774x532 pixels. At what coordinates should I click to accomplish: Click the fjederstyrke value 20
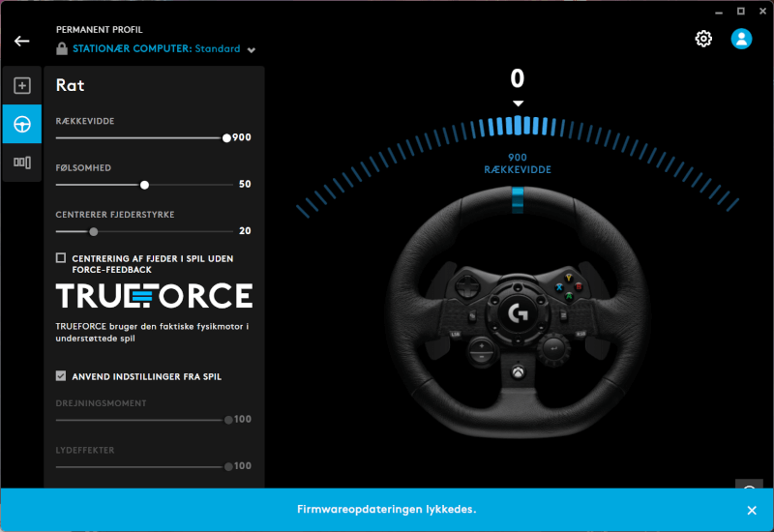click(x=245, y=231)
